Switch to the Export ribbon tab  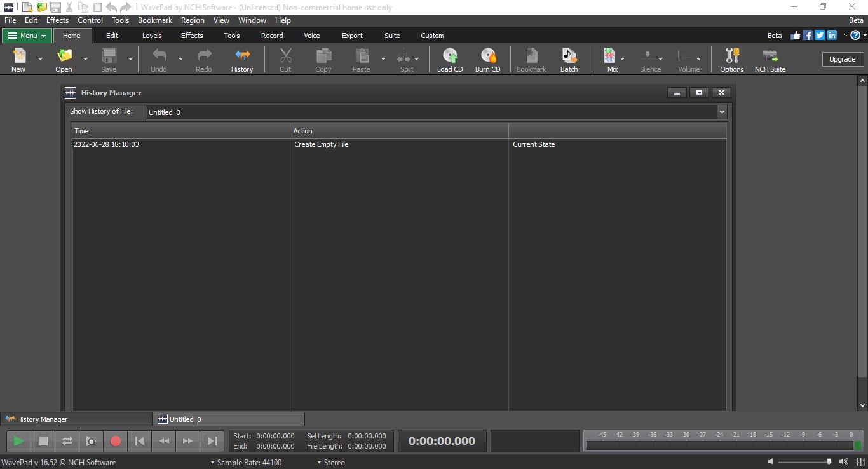[352, 36]
